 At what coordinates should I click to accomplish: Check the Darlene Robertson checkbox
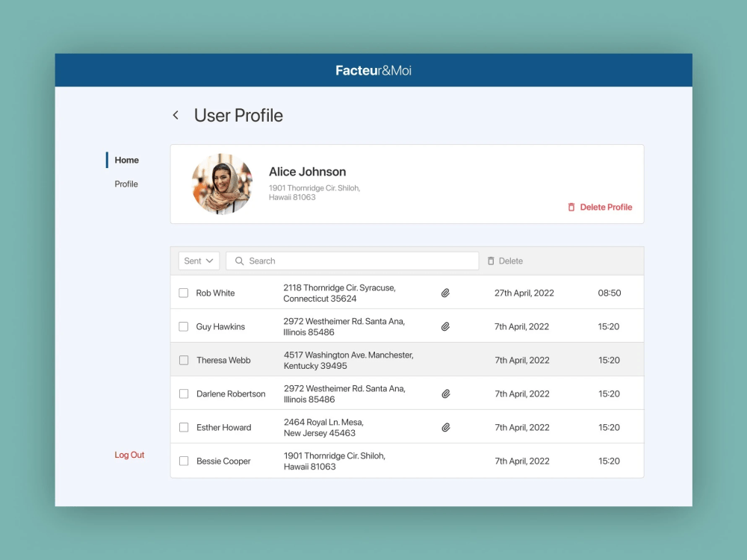point(184,393)
